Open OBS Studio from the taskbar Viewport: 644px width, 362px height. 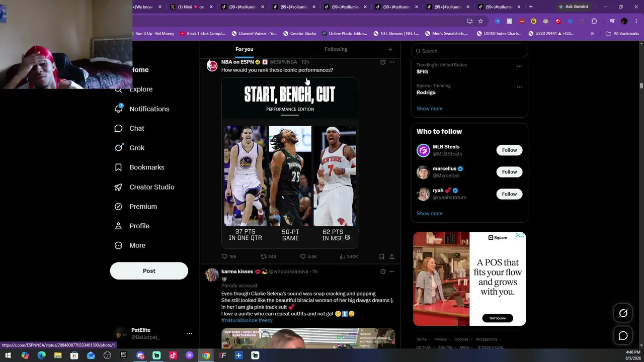[107, 355]
